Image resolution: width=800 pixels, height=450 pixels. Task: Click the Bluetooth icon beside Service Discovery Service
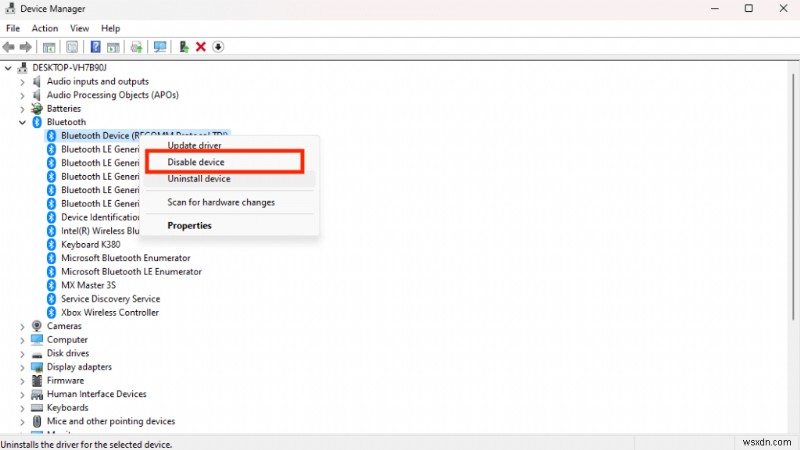tap(51, 299)
